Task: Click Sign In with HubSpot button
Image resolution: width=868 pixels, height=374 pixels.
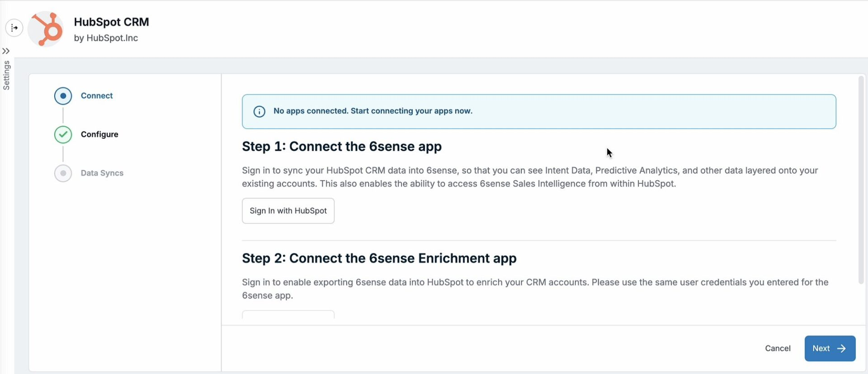Action: click(288, 210)
